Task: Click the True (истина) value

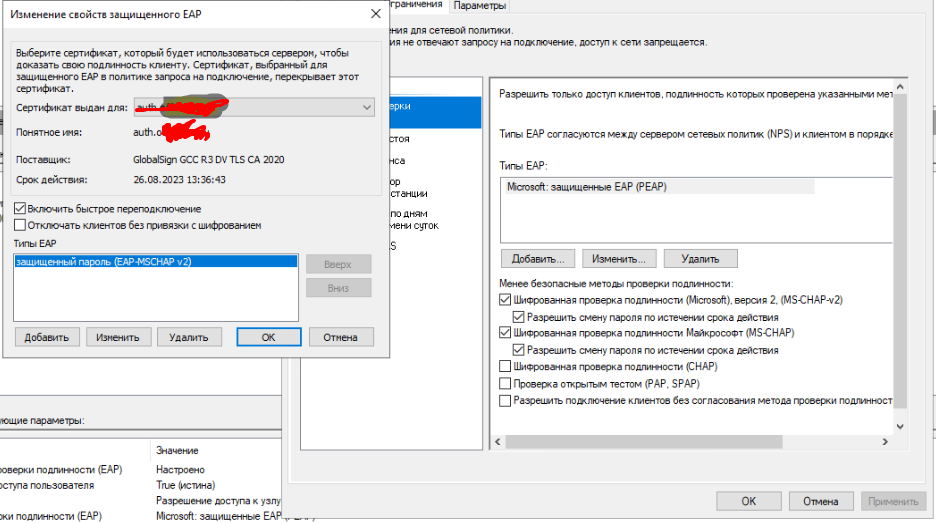Action: (x=186, y=485)
